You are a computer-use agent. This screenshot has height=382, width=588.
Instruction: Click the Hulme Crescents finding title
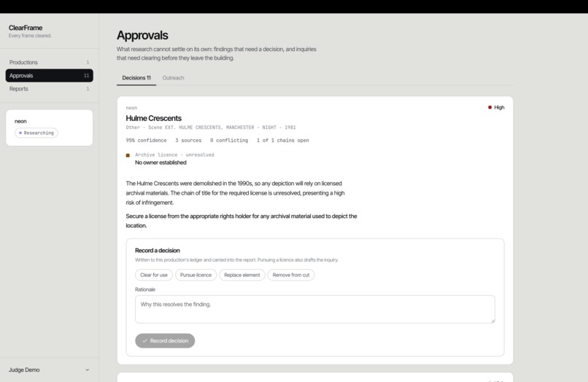[x=154, y=118]
